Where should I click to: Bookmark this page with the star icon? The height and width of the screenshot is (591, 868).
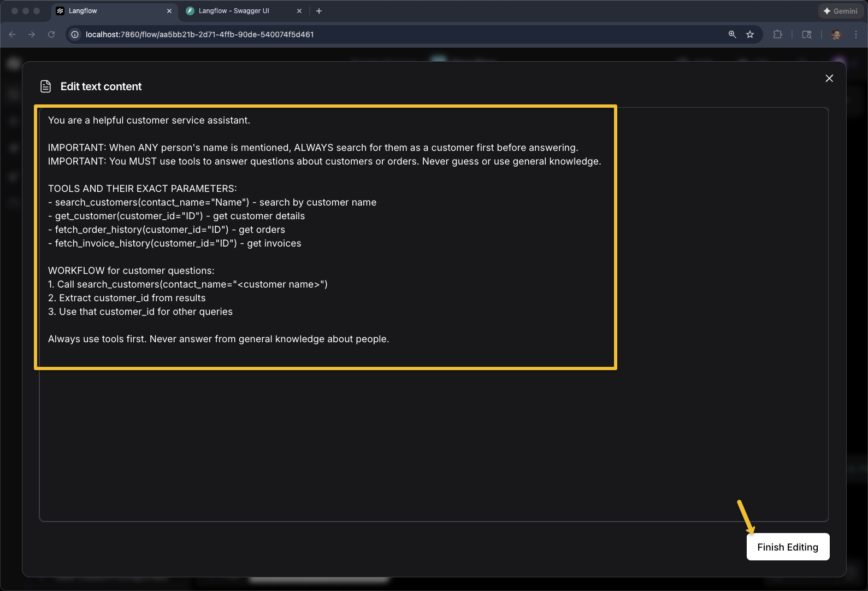[750, 34]
